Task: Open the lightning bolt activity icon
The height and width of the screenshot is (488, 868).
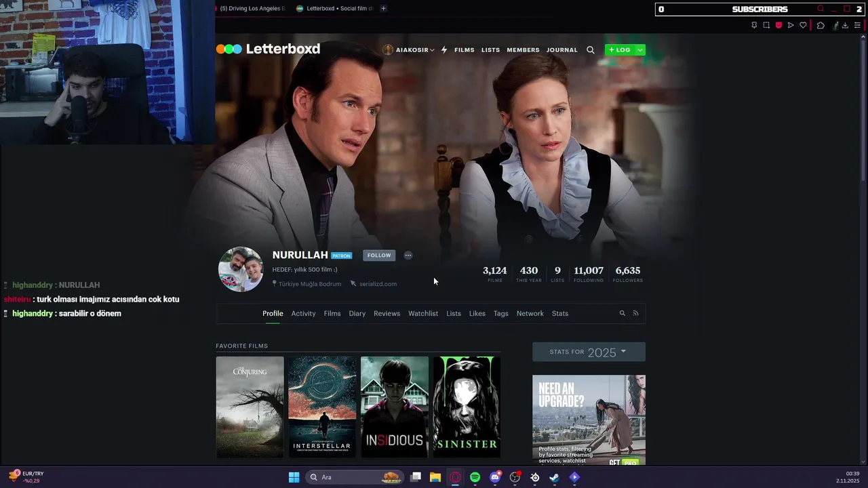Action: [x=444, y=49]
